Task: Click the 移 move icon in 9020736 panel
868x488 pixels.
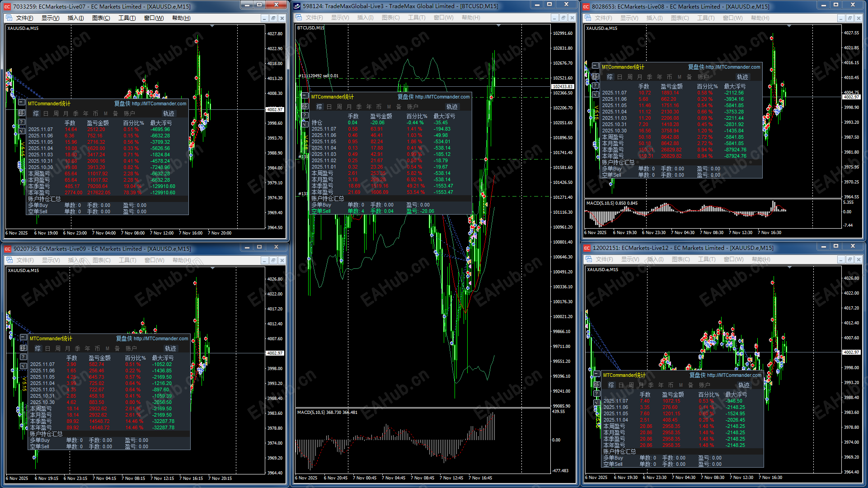Action: [23, 348]
